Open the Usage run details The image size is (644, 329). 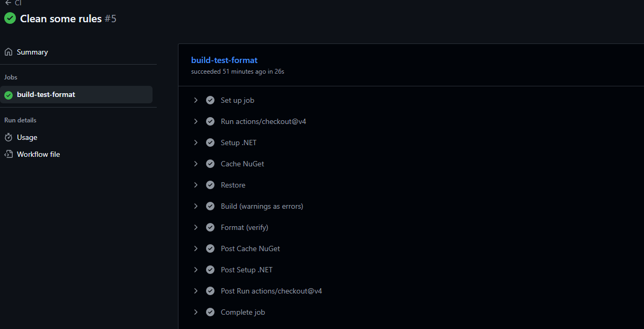(x=27, y=137)
